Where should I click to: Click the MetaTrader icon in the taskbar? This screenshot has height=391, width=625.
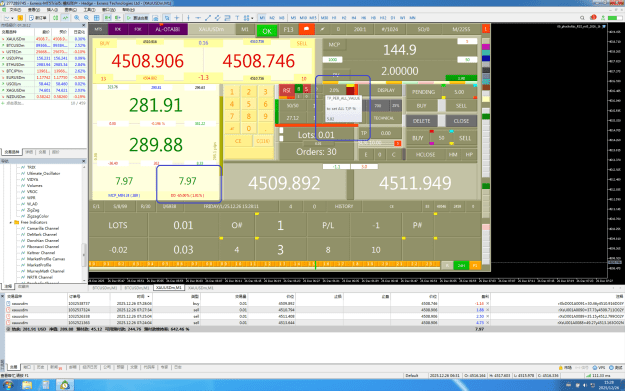point(65,385)
